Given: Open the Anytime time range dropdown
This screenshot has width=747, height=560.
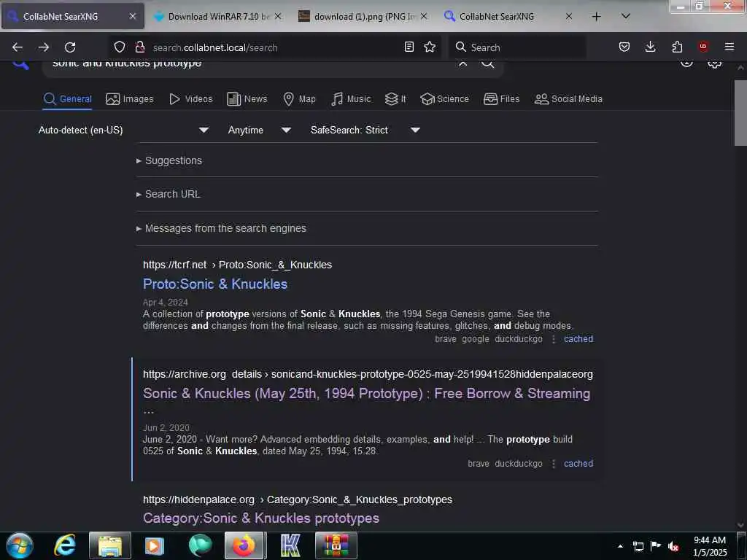Looking at the screenshot, I should (x=260, y=130).
